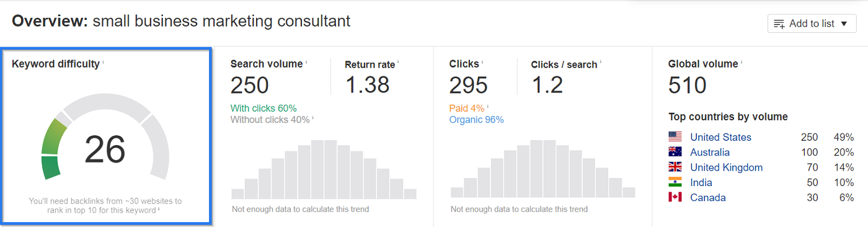Select the India country link

[x=701, y=182]
